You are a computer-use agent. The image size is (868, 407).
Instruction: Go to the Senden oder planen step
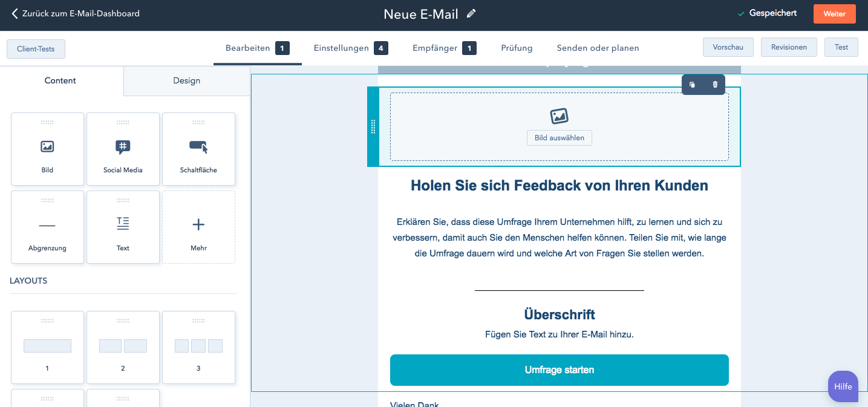598,48
